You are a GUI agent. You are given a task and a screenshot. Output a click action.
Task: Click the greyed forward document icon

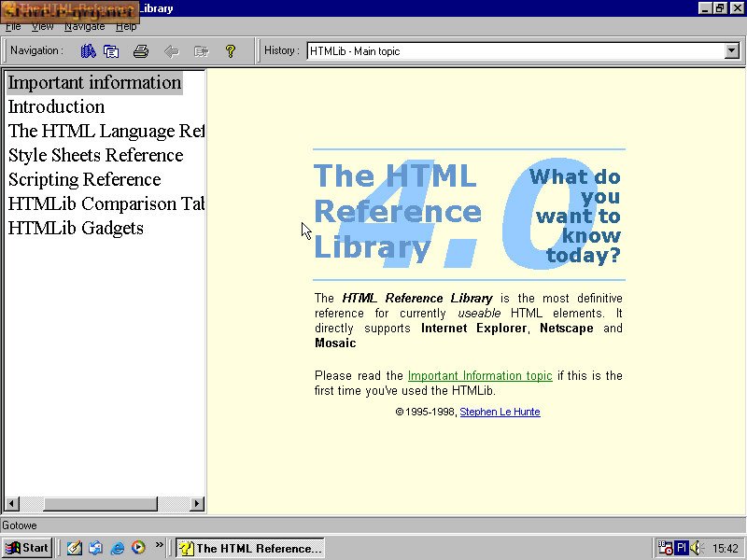point(201,51)
